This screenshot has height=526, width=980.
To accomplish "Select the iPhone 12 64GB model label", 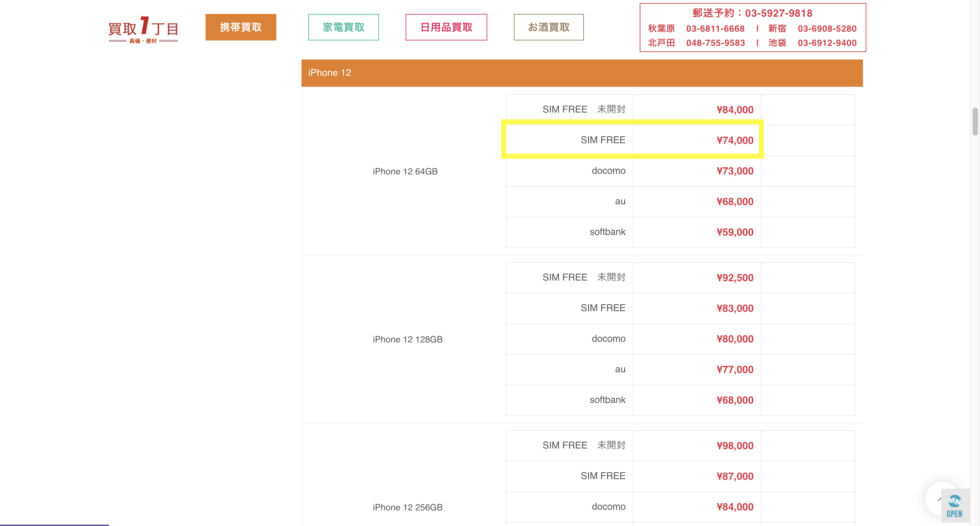I will point(405,171).
